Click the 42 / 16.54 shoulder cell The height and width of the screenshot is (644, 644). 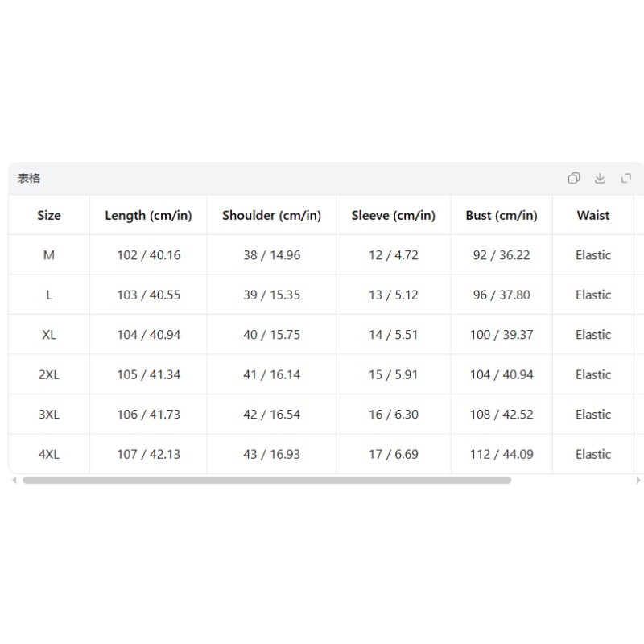271,415
